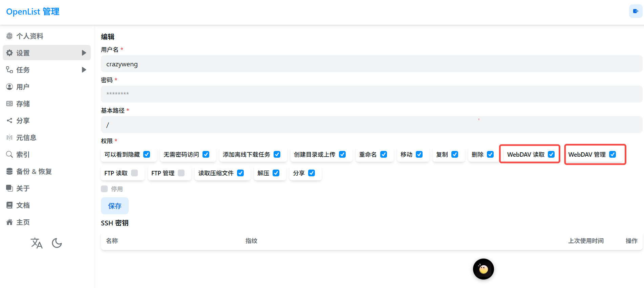Click the magnifier icon next to 索引

[9, 154]
